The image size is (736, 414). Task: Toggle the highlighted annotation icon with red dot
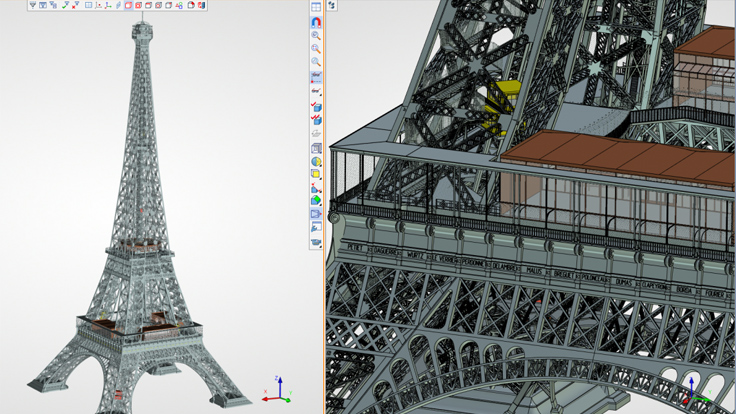316,77
